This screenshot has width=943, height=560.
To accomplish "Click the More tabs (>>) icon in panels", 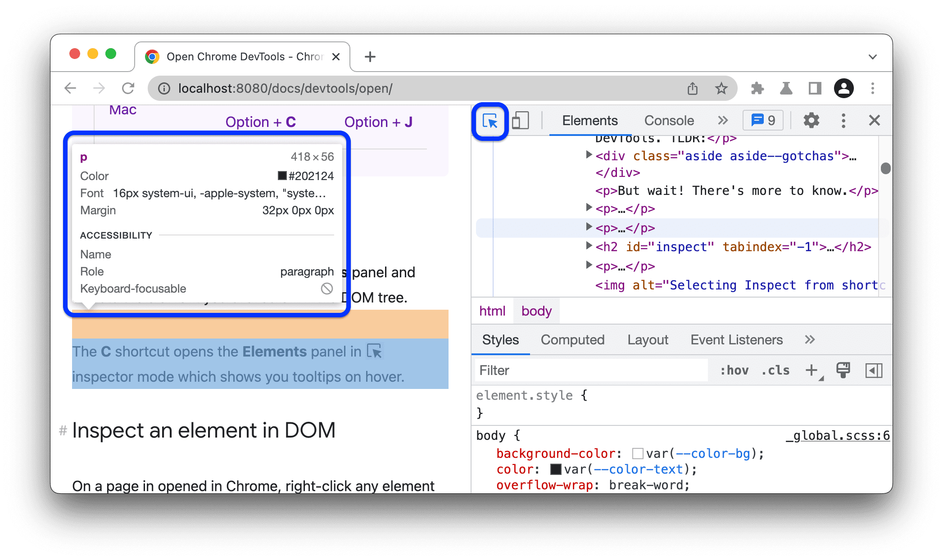I will pos(723,120).
